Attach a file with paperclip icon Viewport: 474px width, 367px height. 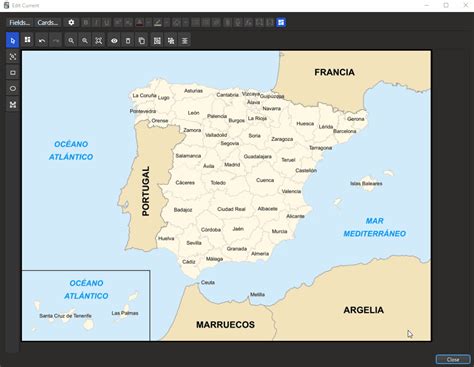click(228, 23)
